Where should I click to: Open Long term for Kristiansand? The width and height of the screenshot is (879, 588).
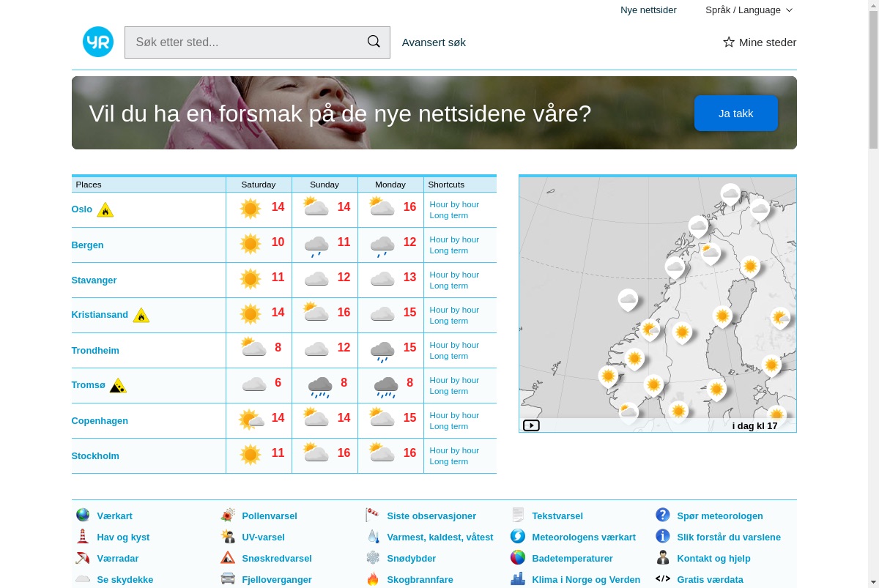[449, 321]
